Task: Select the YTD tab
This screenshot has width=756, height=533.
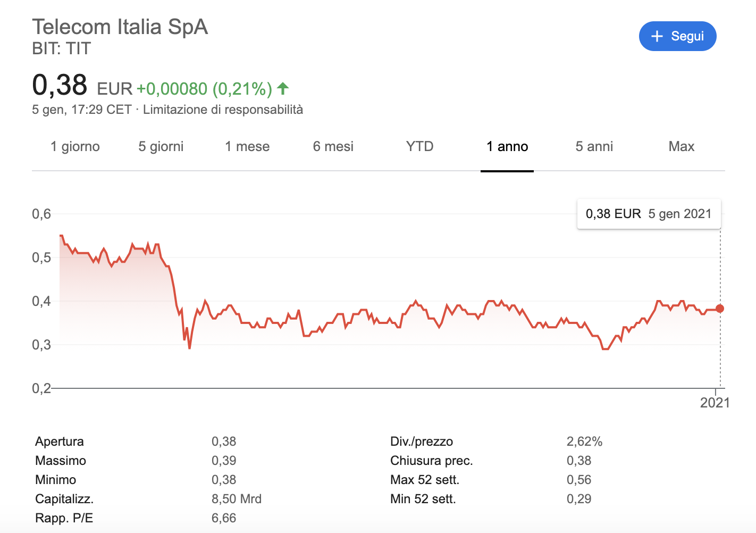Action: tap(419, 146)
